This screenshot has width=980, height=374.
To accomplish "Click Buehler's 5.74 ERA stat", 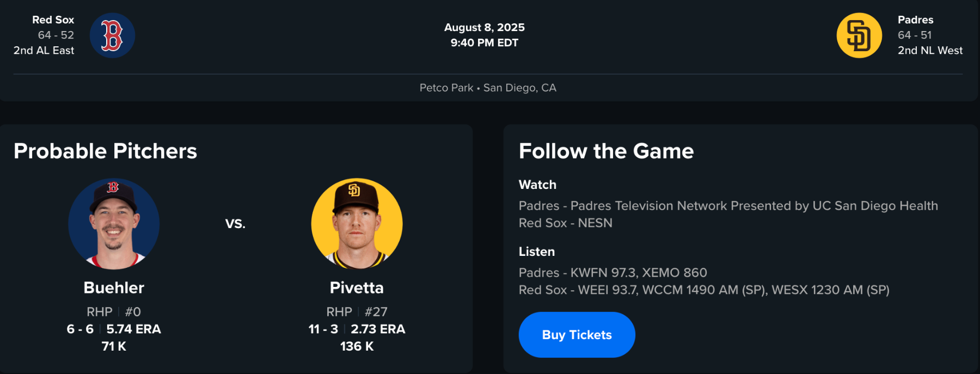I will tap(133, 329).
